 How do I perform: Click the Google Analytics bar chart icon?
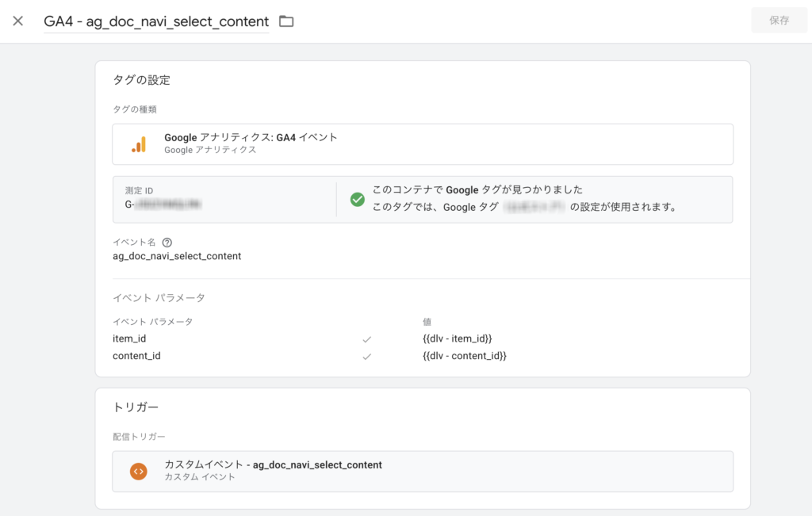(x=139, y=143)
